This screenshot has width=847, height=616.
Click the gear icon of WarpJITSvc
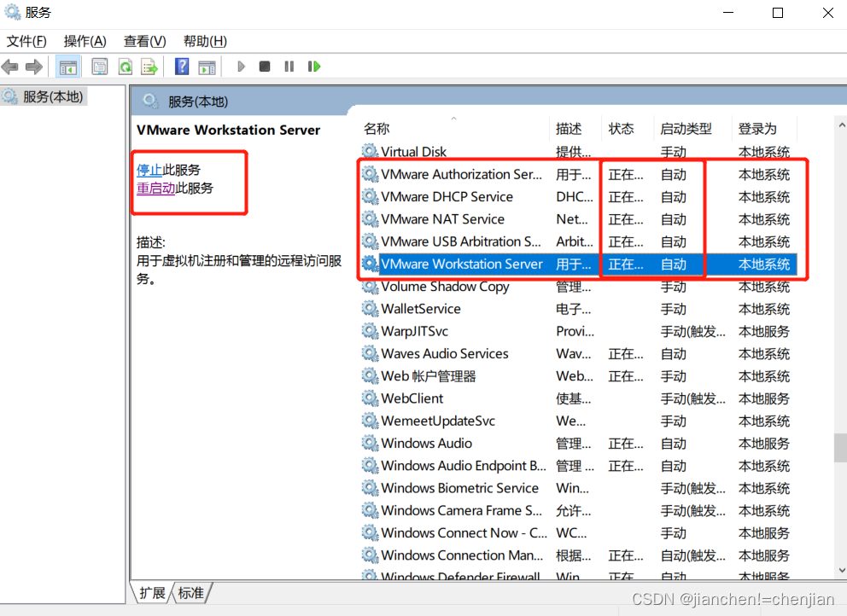(x=370, y=331)
